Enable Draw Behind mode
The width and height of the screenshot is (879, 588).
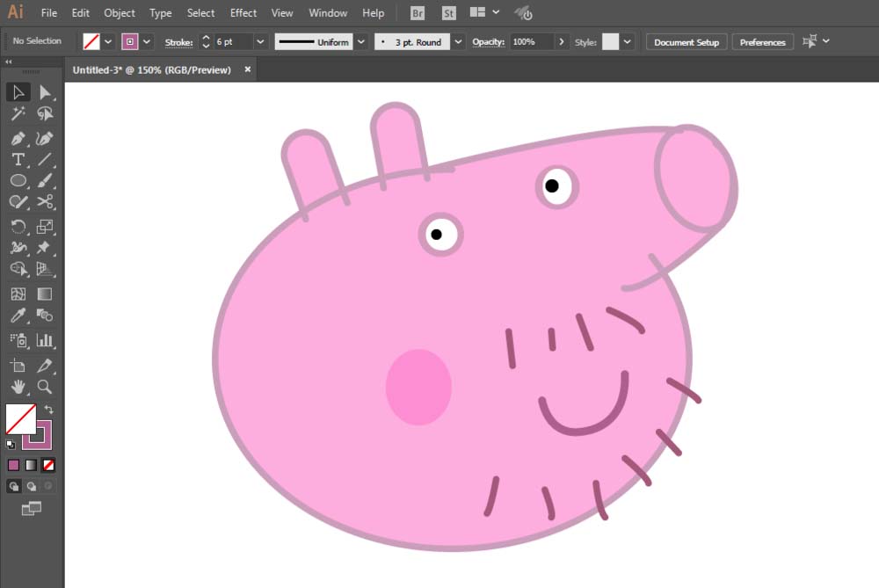coord(31,486)
